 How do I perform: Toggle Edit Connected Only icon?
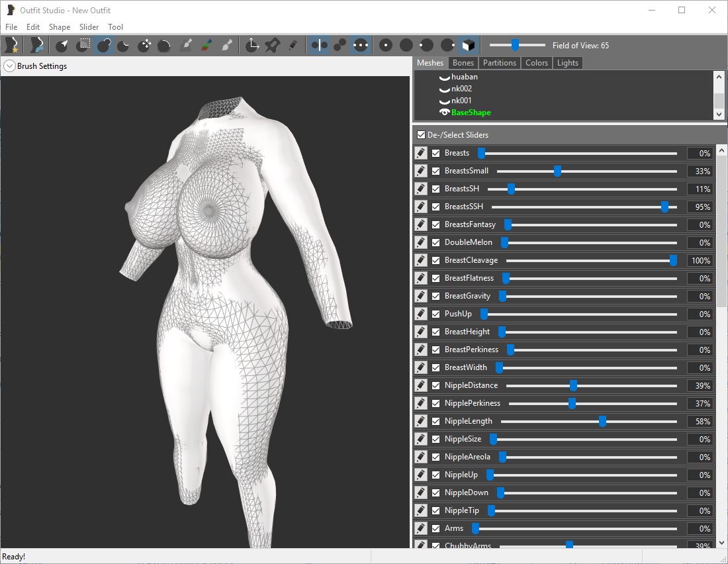(340, 45)
